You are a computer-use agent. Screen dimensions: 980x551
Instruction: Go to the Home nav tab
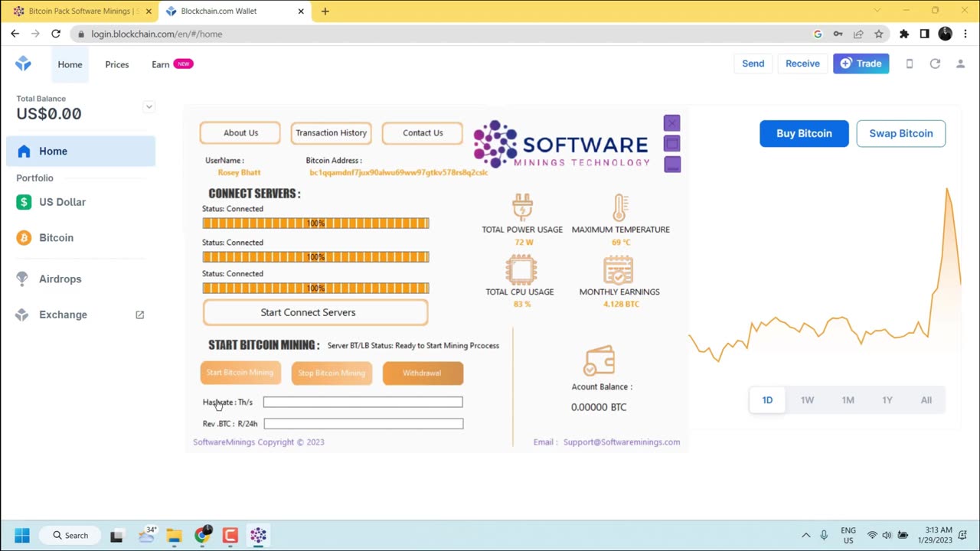70,64
